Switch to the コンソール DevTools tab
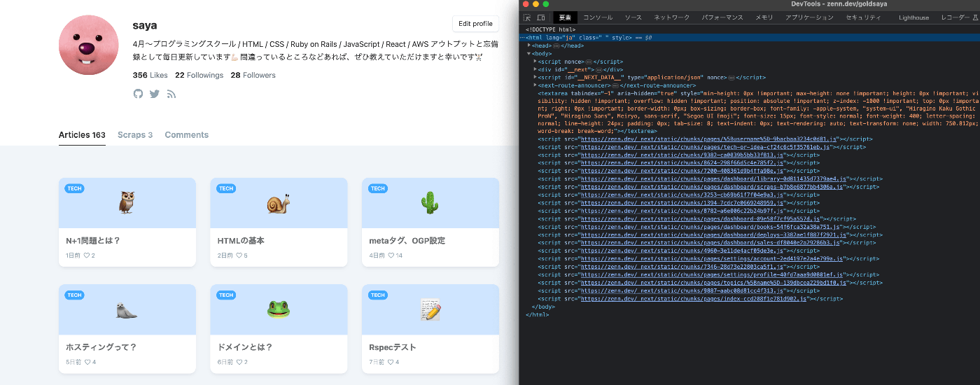This screenshot has width=980, height=385. point(598,17)
